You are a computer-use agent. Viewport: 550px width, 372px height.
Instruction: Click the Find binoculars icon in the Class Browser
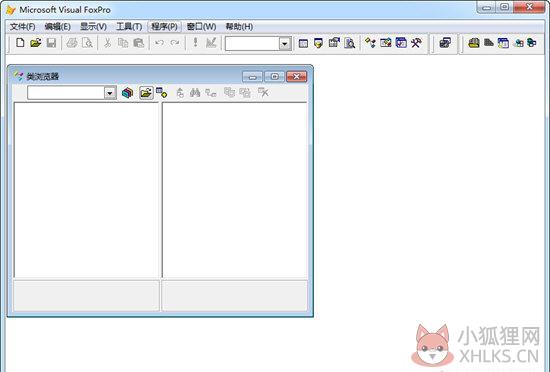(x=195, y=93)
